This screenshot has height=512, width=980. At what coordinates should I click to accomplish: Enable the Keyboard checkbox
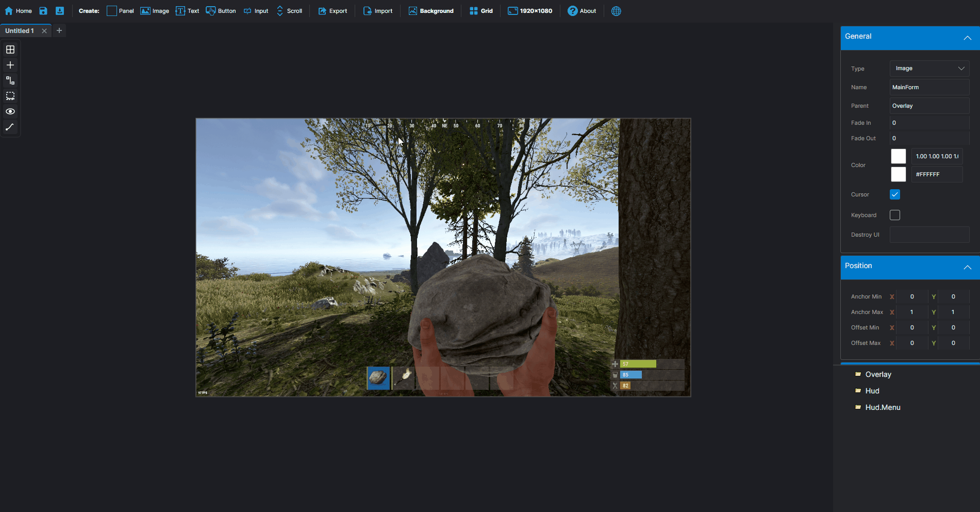pos(895,215)
